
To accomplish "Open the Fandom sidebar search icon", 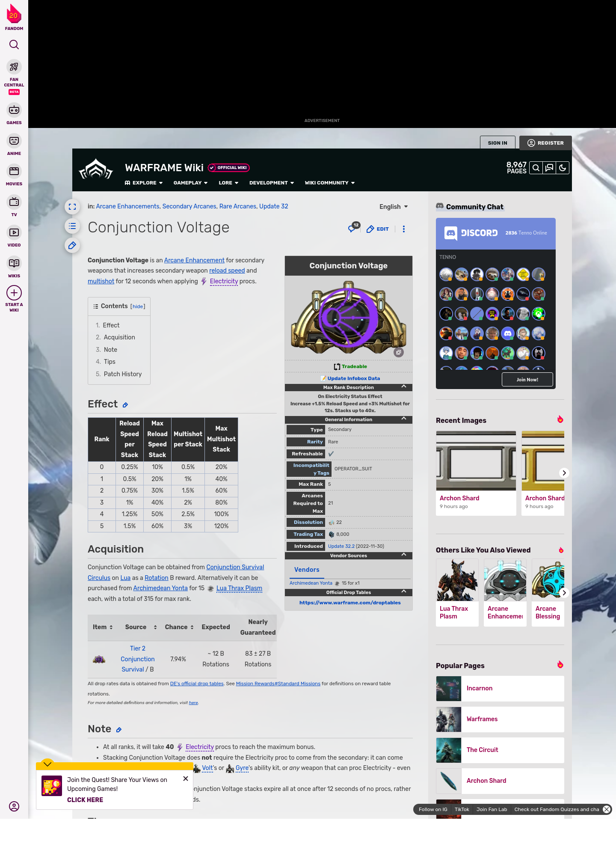I will click(14, 45).
